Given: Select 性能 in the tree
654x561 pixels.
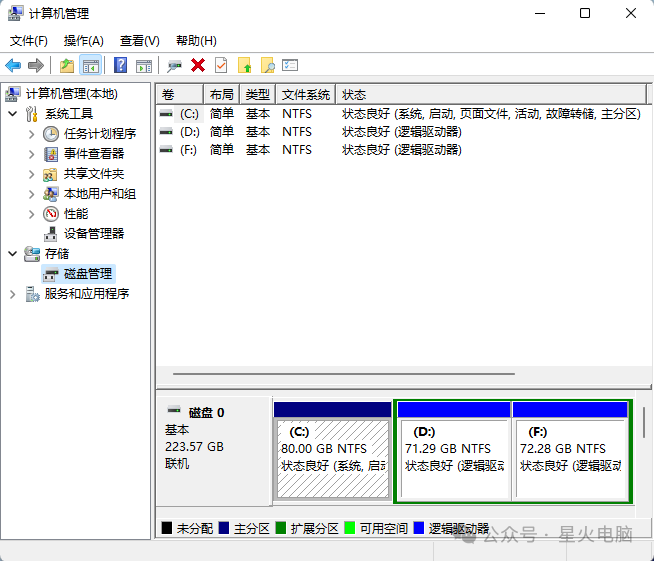Looking at the screenshot, I should coord(76,214).
